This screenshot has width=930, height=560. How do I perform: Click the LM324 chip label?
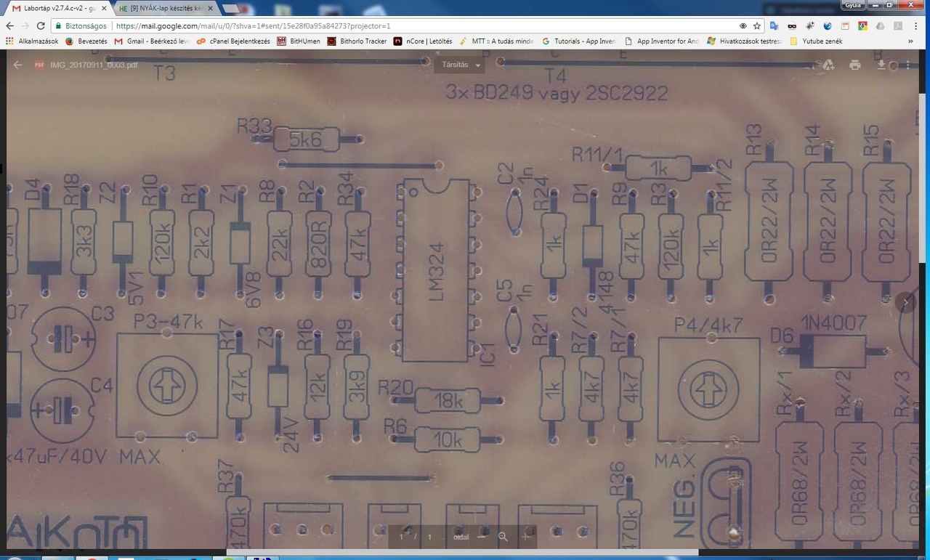436,273
